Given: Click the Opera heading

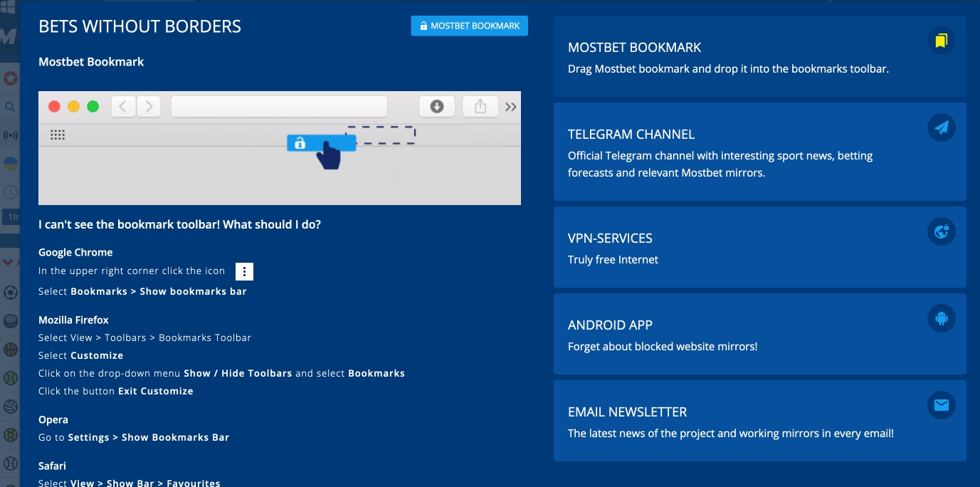Looking at the screenshot, I should coord(53,419).
